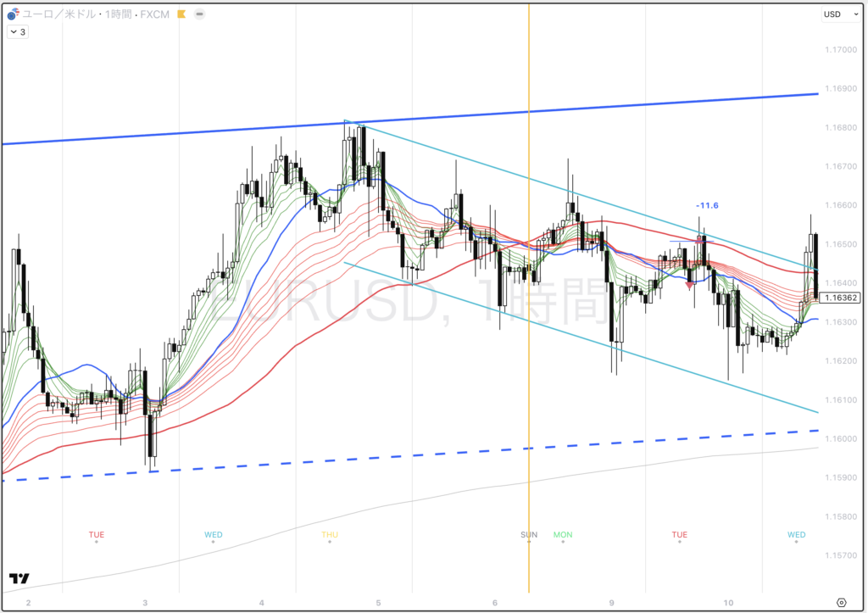Select the dashed blue lower trendline
Image resolution: width=868 pixels, height=613 pixels.
click(254, 465)
